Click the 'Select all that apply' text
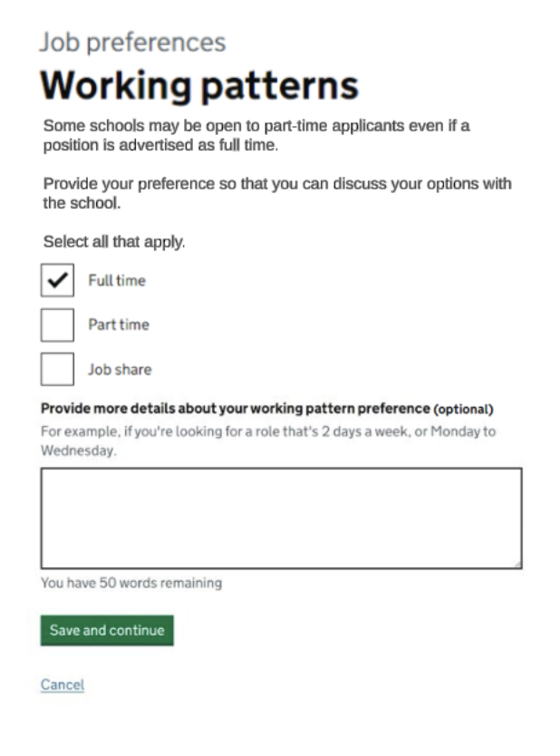Screen dimensions: 560x756 [114, 243]
